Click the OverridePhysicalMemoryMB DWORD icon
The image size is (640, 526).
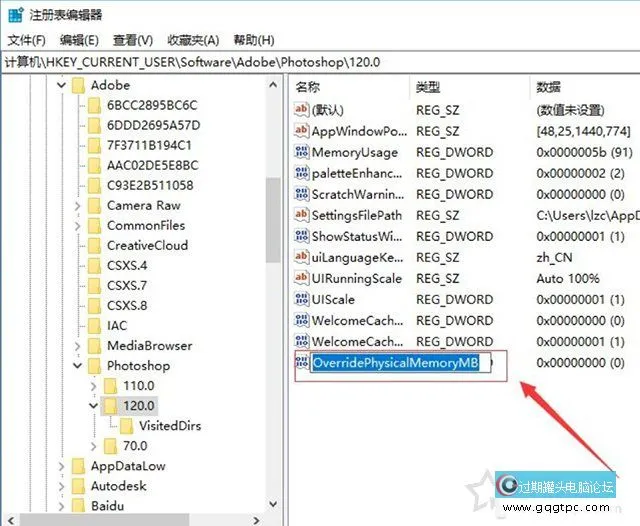(x=301, y=362)
